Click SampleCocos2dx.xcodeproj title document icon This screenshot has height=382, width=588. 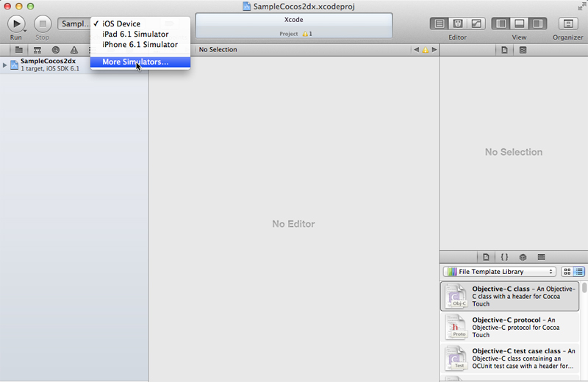(x=246, y=7)
